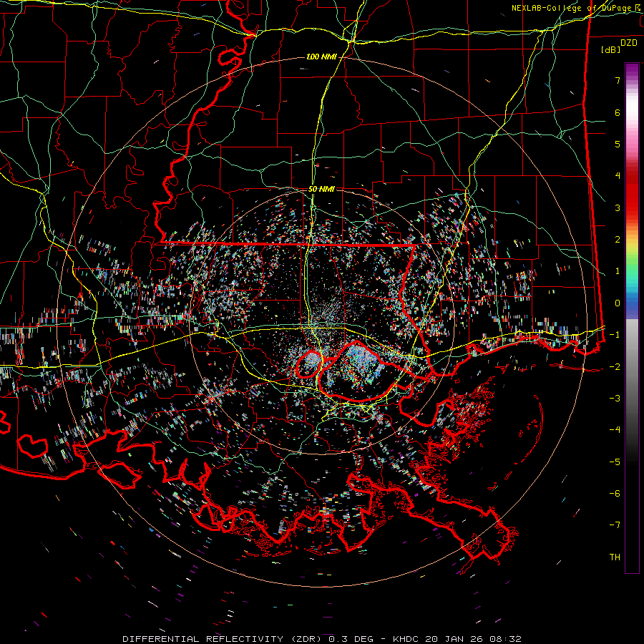The image size is (644, 644).
Task: Click the 50 NMI range ring label
Action: coord(321,190)
